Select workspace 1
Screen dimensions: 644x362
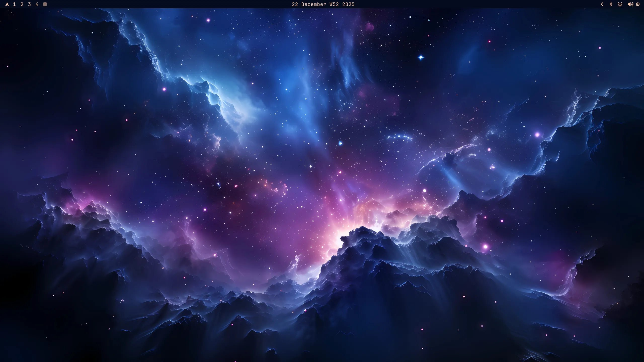(14, 4)
